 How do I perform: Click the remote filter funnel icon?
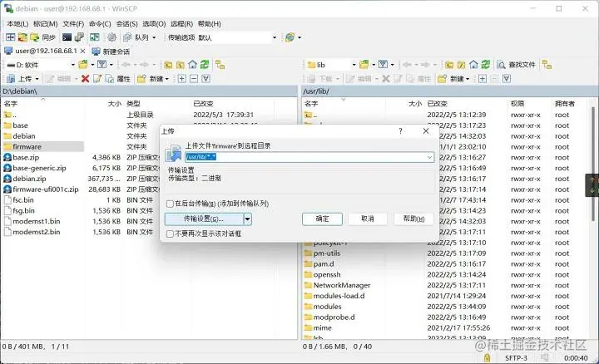coord(384,65)
